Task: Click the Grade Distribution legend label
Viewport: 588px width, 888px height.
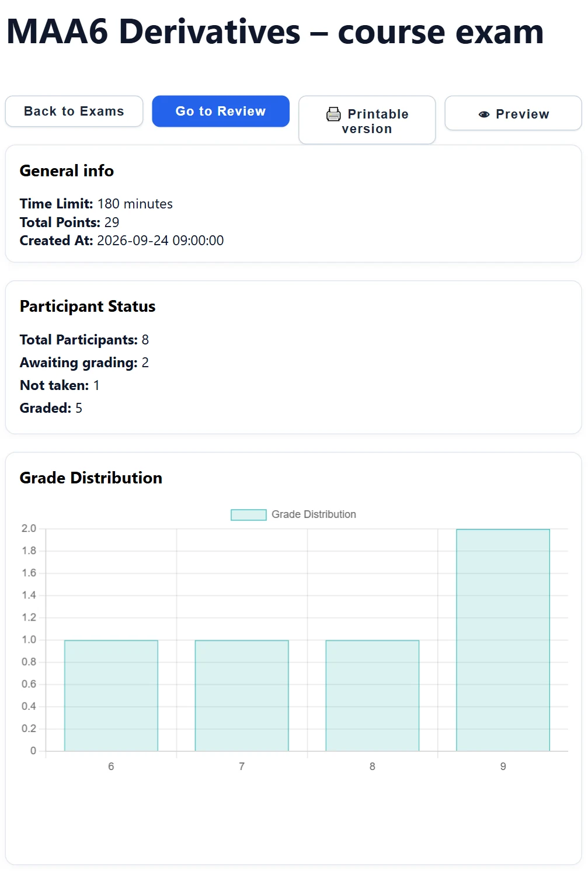Action: point(314,514)
